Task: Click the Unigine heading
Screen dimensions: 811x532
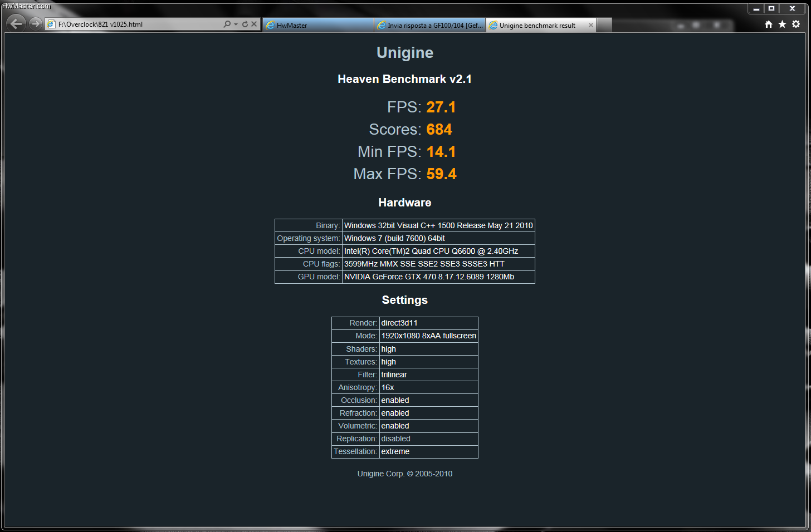Action: coord(405,52)
